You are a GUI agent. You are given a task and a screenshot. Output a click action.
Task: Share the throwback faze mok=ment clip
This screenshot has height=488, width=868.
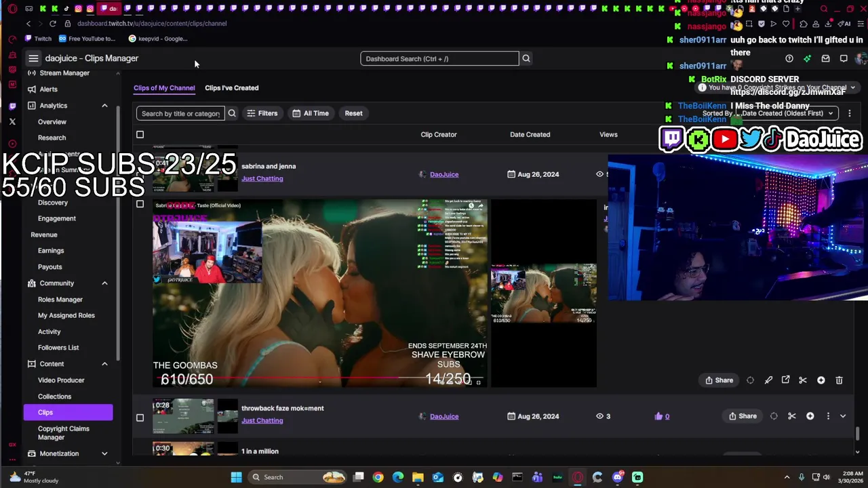(x=743, y=416)
